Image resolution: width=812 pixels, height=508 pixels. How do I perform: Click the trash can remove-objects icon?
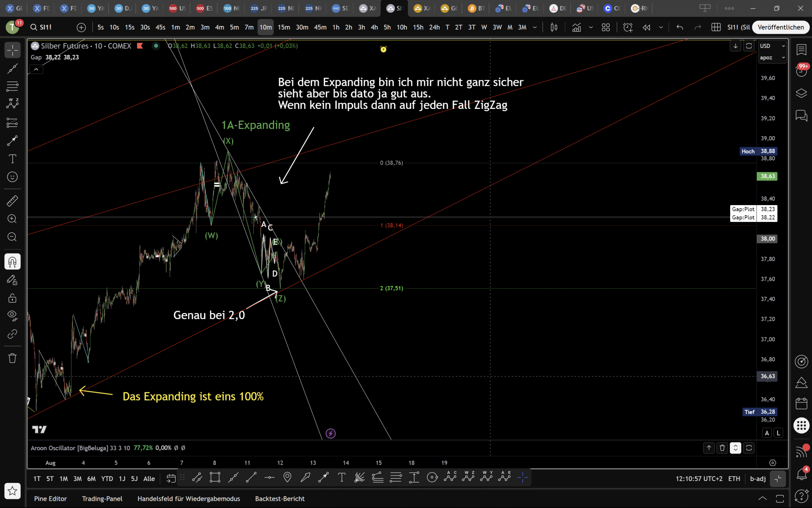point(12,358)
